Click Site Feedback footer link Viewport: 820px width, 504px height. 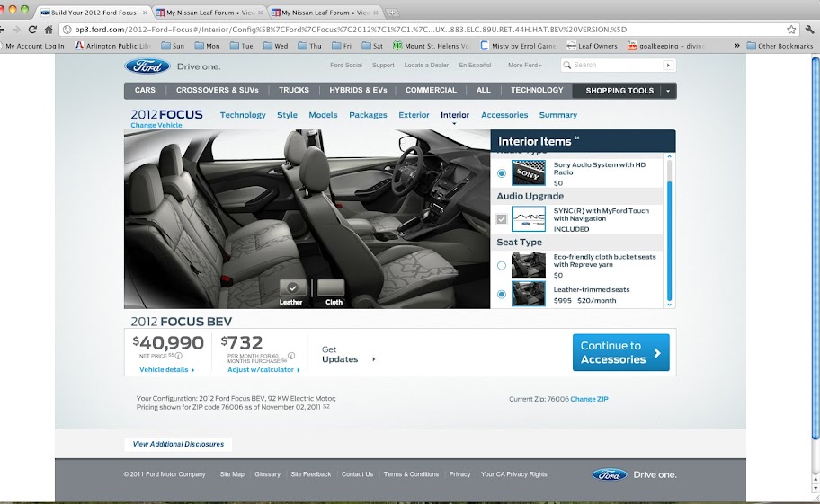[x=310, y=474]
